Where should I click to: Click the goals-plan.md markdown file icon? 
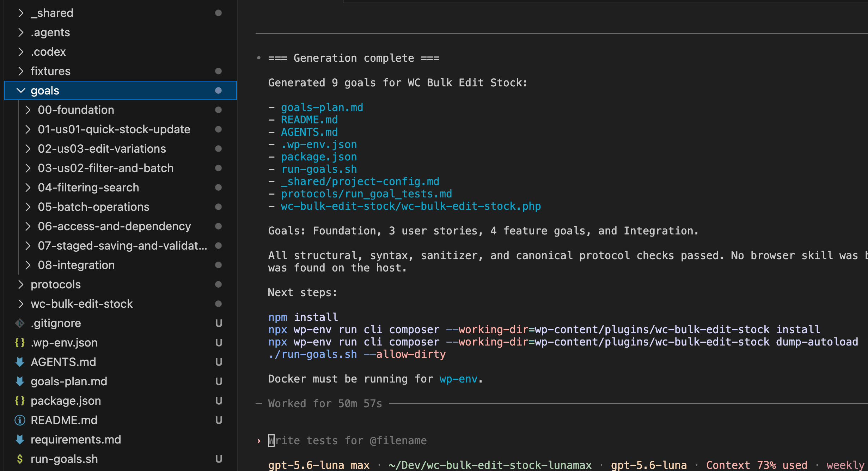click(x=20, y=381)
